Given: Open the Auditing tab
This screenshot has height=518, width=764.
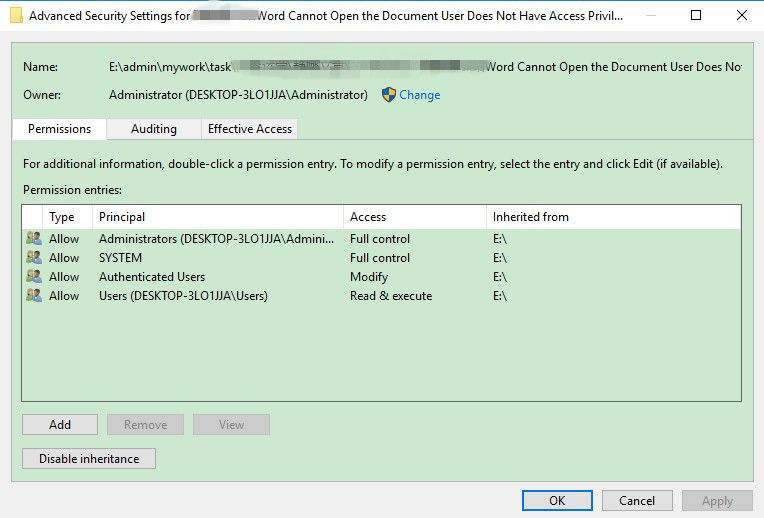Looking at the screenshot, I should tap(154, 129).
